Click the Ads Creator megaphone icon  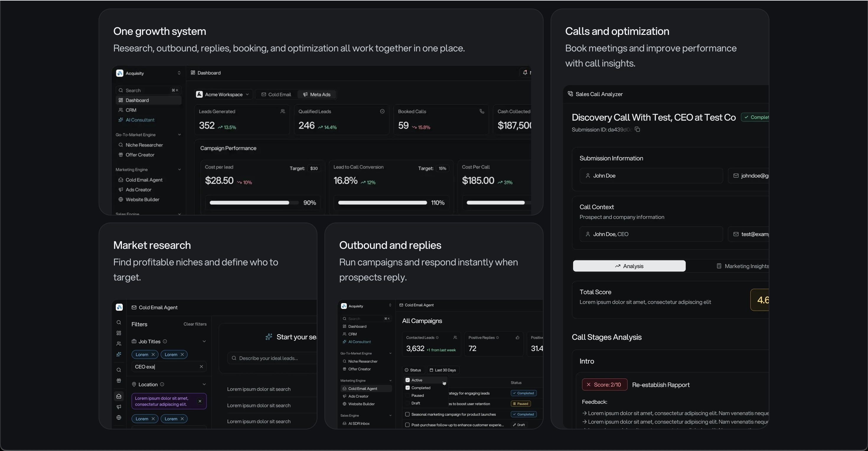pos(121,189)
